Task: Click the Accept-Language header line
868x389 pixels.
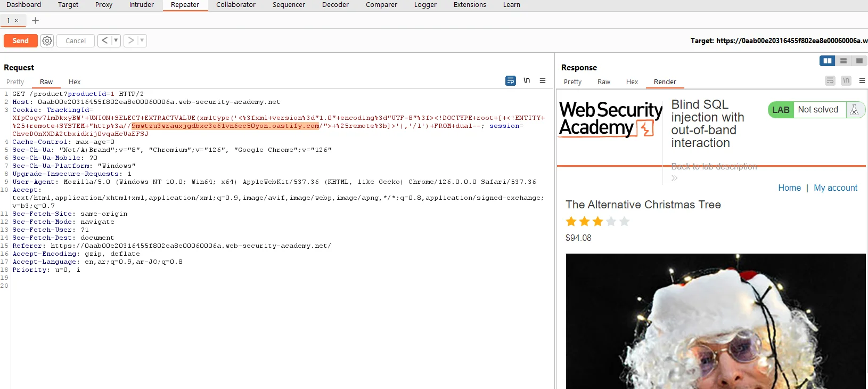Action: pyautogui.click(x=97, y=262)
